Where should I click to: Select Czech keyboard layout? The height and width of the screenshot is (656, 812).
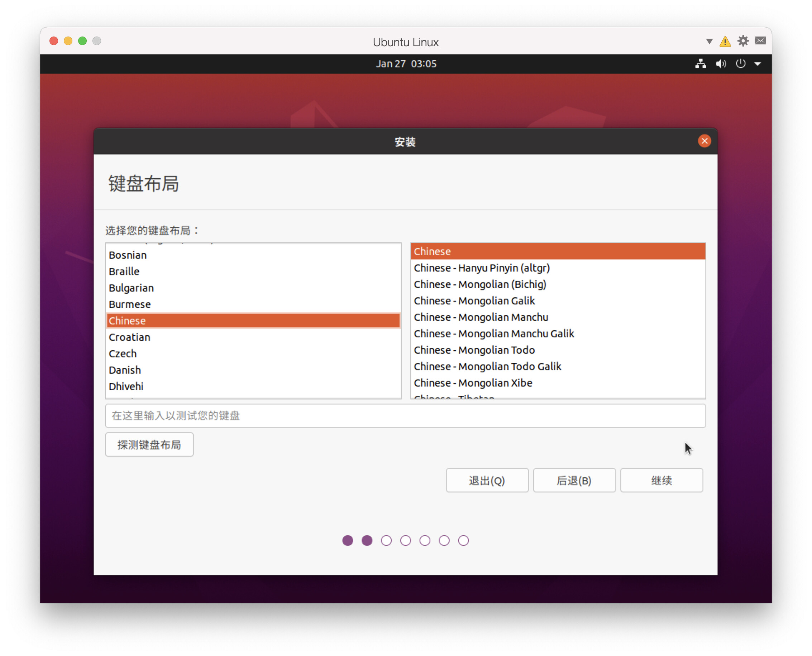(253, 353)
